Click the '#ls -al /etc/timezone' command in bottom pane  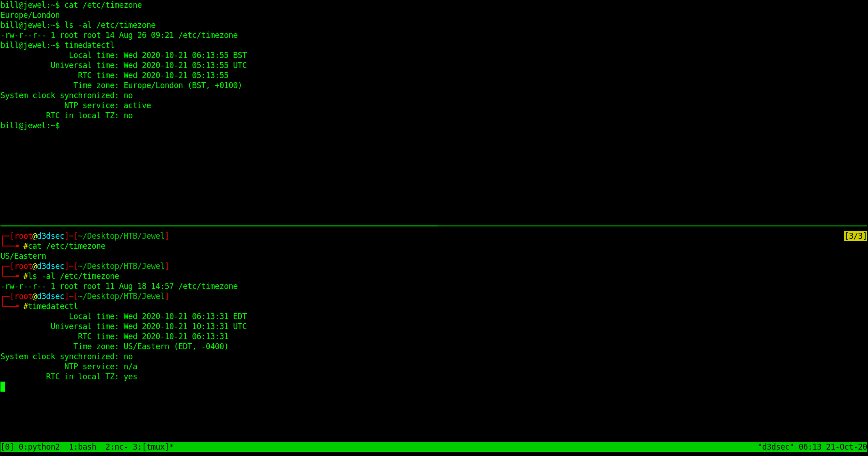point(71,276)
